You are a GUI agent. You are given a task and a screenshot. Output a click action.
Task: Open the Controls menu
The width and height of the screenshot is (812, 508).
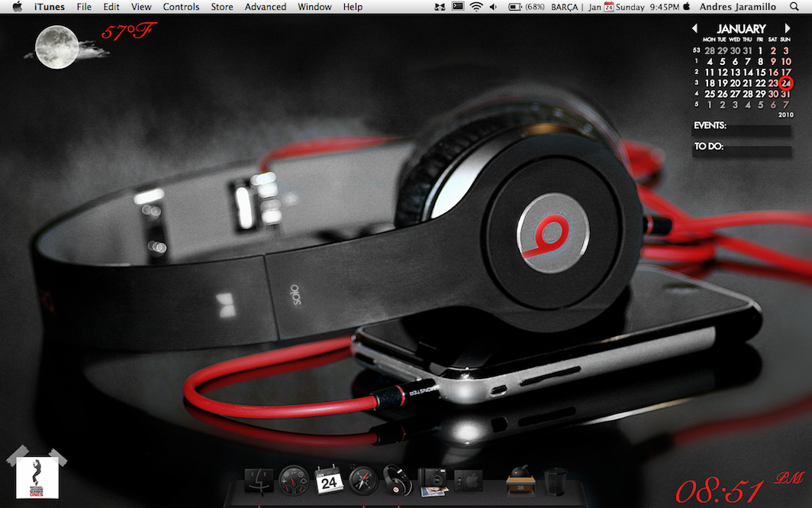click(x=182, y=7)
